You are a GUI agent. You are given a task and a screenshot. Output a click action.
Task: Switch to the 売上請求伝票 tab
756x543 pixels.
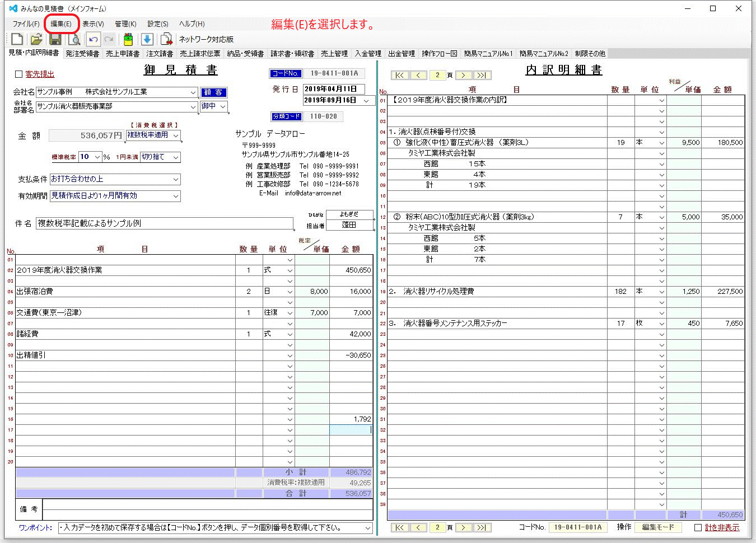coord(200,54)
